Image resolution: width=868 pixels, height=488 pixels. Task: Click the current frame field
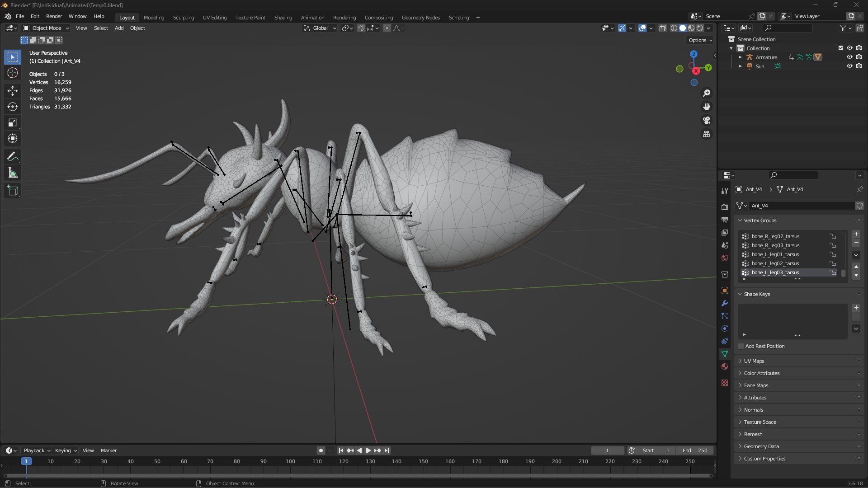point(607,450)
